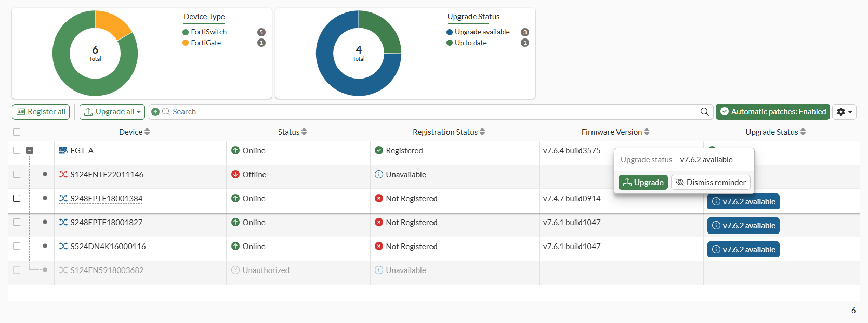Collapse the FGT_A device tree

(x=30, y=150)
